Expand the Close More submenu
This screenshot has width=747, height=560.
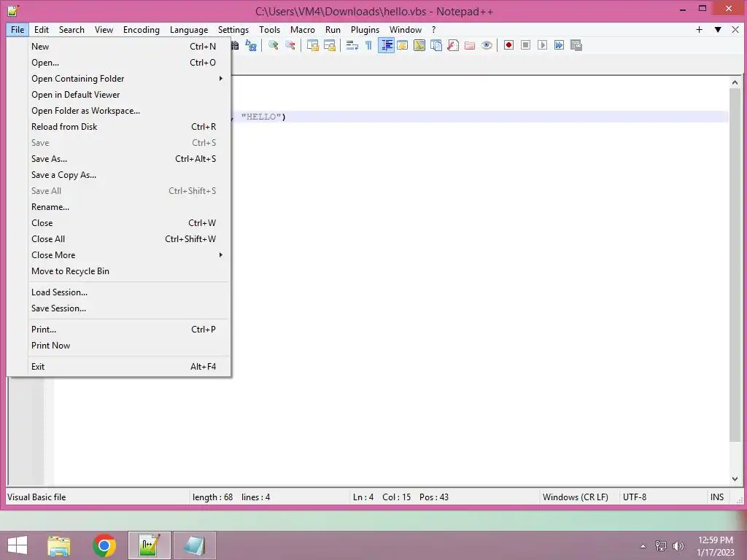119,254
